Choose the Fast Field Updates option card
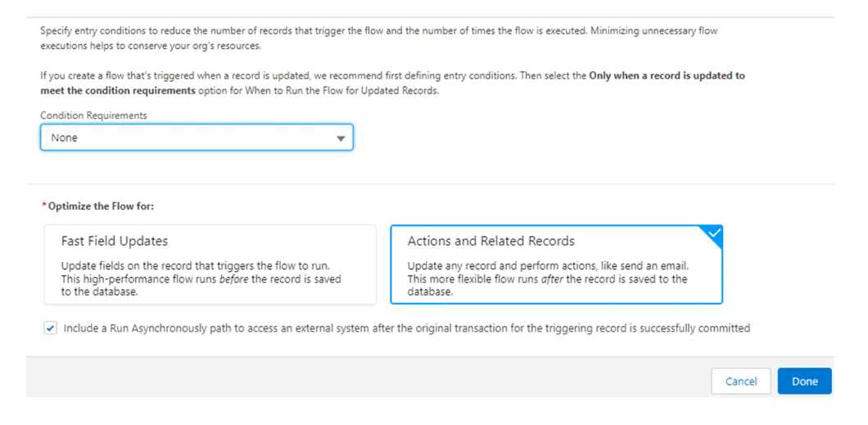Viewport: 868px width, 425px height. tap(210, 264)
